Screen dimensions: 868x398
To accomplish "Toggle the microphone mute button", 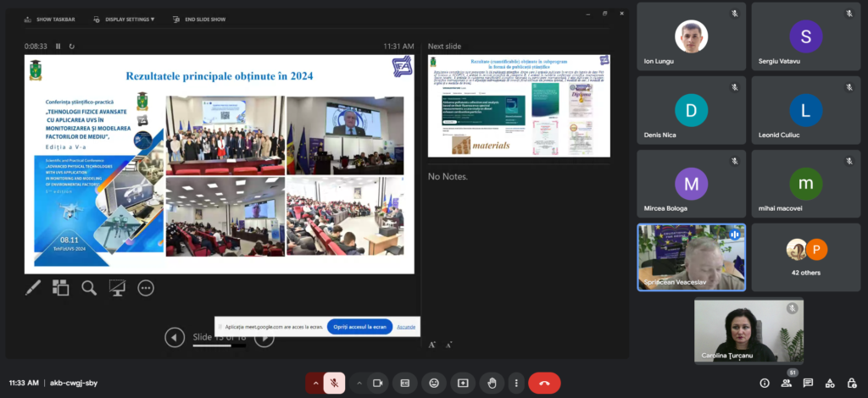I will (x=336, y=383).
